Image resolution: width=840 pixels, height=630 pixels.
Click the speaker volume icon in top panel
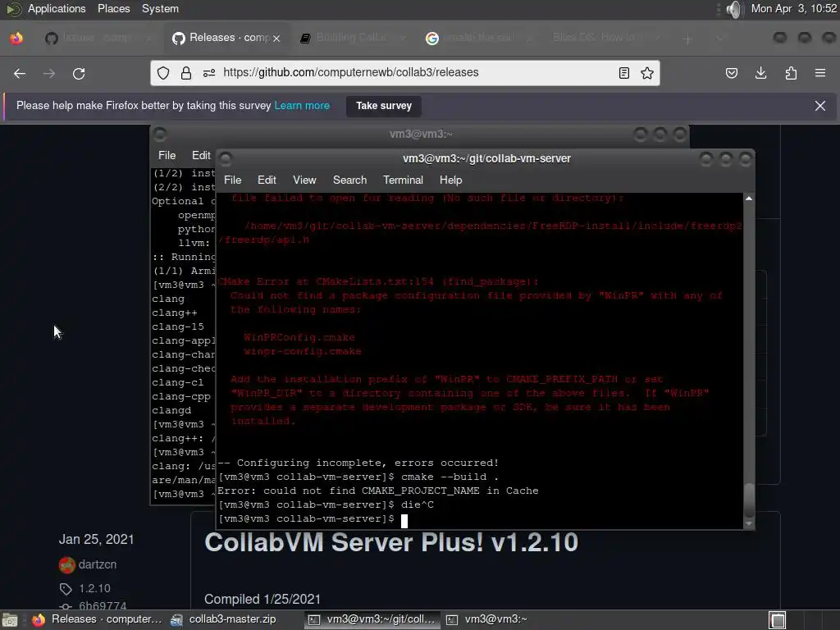coord(735,9)
